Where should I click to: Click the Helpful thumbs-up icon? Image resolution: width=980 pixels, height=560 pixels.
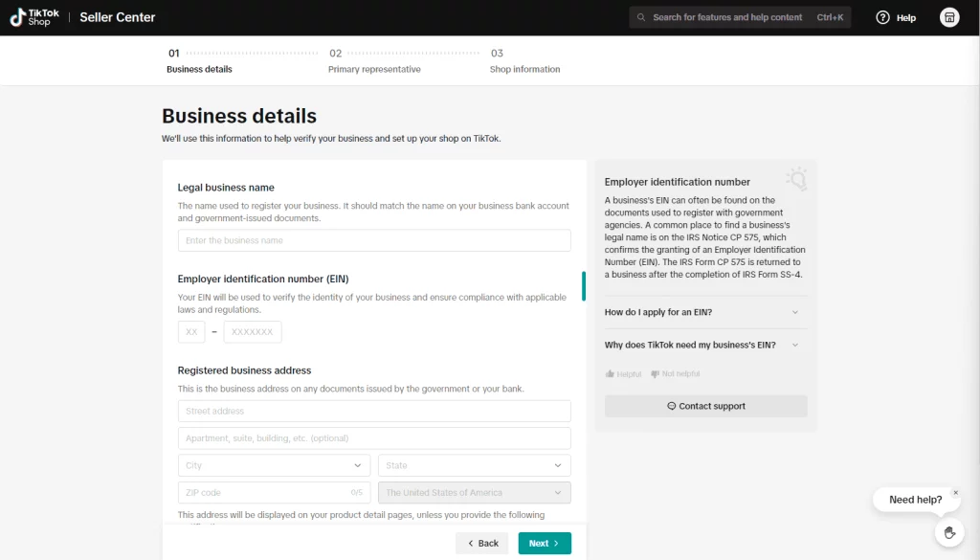tap(610, 373)
